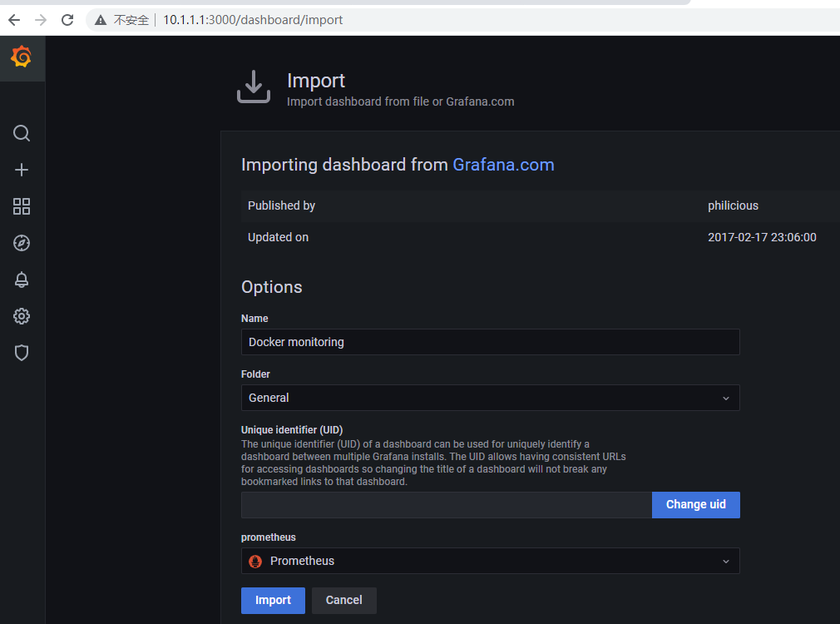Open the Grafana home logo
Screen dimensions: 840x624
[22, 57]
